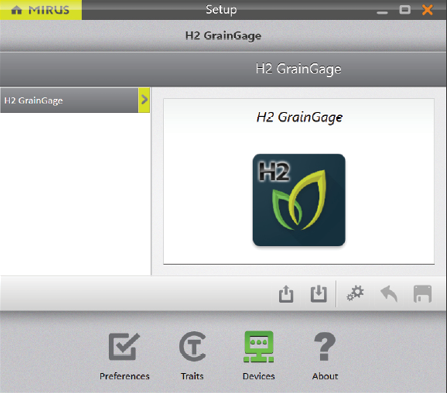The width and height of the screenshot is (447, 393).
Task: Maximize the Setup window
Action: [405, 10]
